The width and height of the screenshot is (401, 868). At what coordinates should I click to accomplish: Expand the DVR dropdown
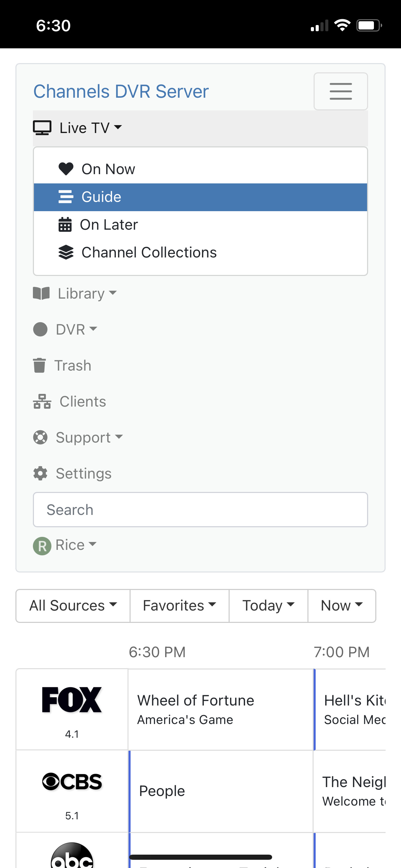(x=65, y=329)
